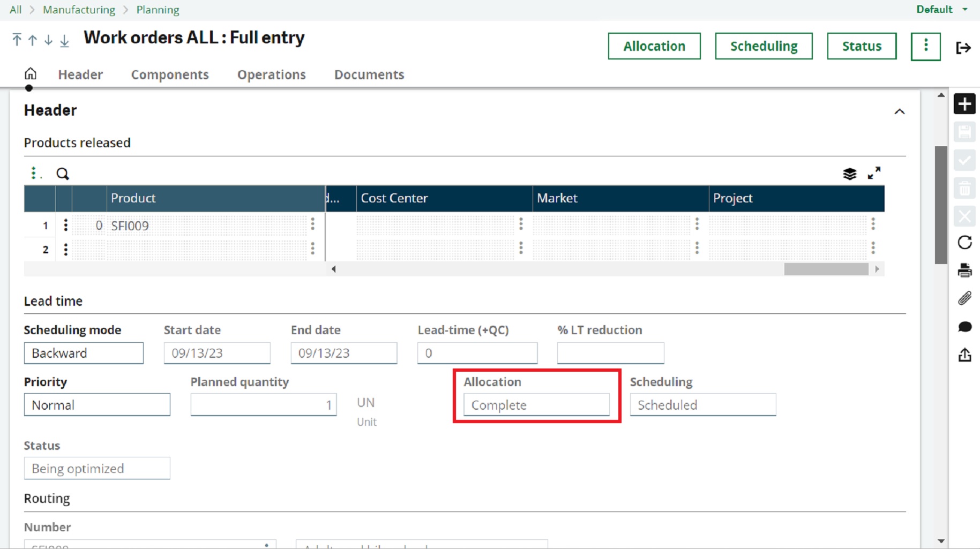Sign out using the exit icon
Image resolution: width=980 pixels, height=549 pixels.
tap(963, 48)
